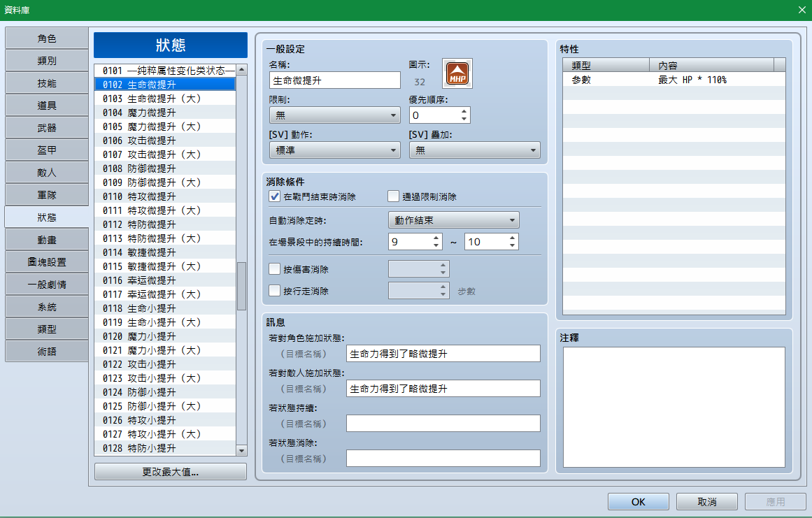Viewport: 812px width, 518px height.
Task: Select state 0128 特防小提升
Action: (165, 447)
